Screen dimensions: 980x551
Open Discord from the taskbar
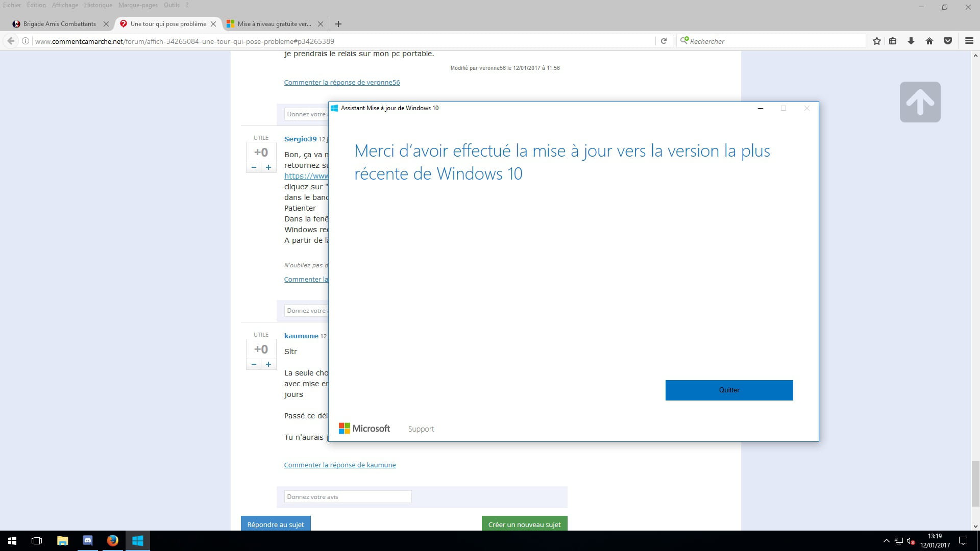click(x=87, y=541)
